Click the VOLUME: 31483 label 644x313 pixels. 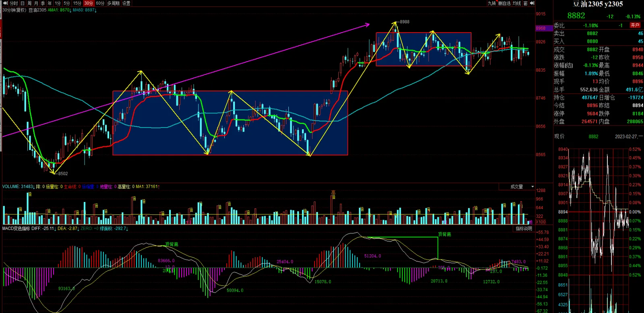(19, 187)
